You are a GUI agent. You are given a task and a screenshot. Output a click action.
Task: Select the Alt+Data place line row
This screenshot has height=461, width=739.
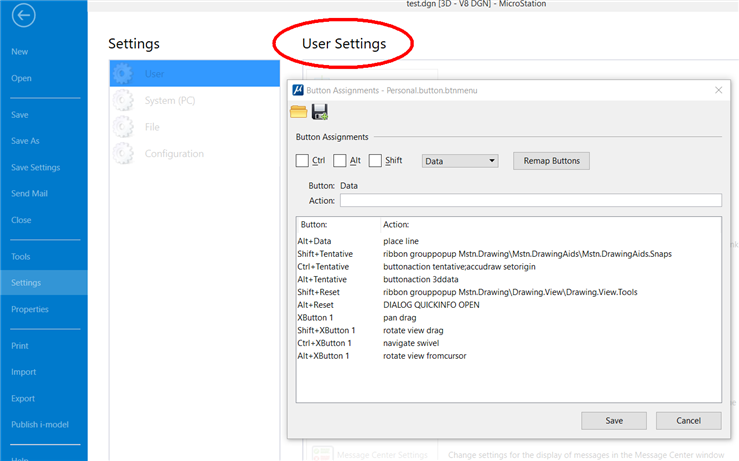(509, 241)
